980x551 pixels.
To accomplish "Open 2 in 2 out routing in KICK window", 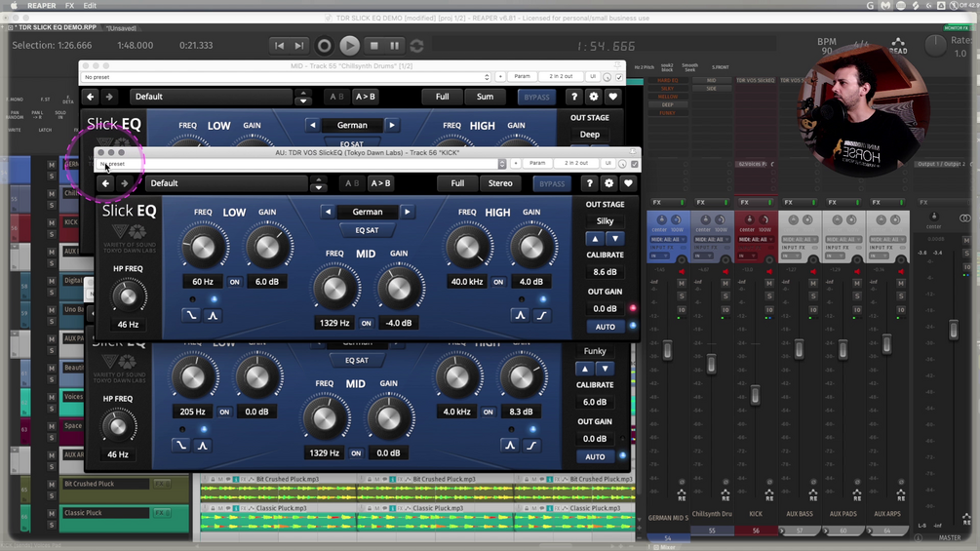I will (575, 163).
